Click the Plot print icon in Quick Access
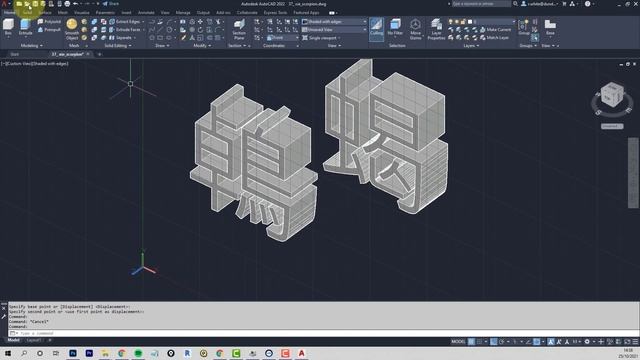Image resolution: width=640 pixels, height=360 pixels. tap(67, 4)
